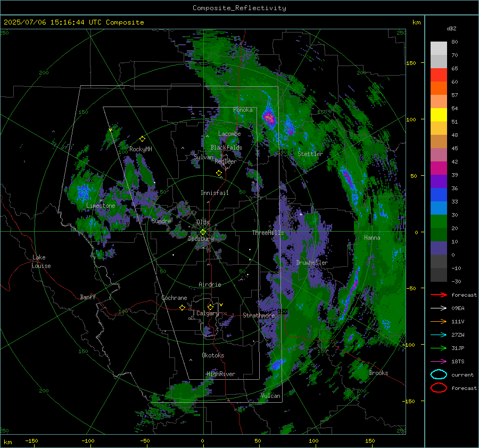Click the magenta 42 dBZ legend swatch
The image size is (479, 448).
[x=439, y=168]
